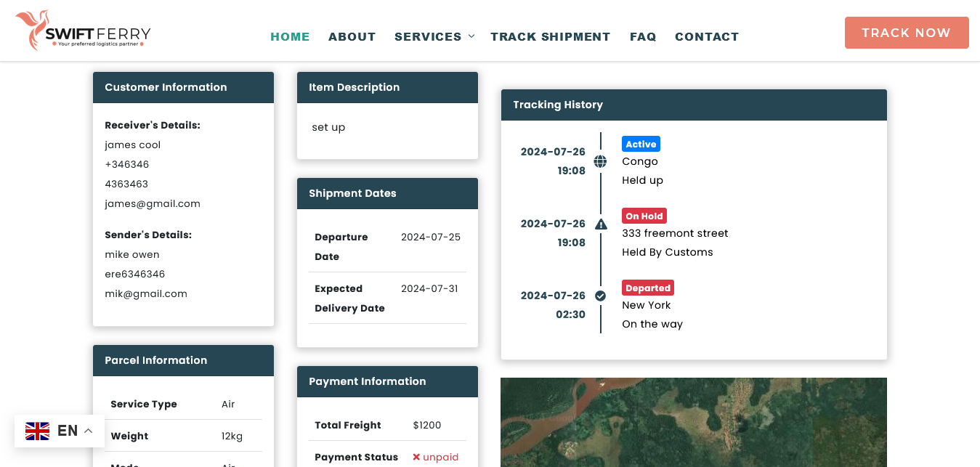Click the Swift Ferry bird logo
Image resolution: width=980 pixels, height=467 pixels.
(x=33, y=30)
